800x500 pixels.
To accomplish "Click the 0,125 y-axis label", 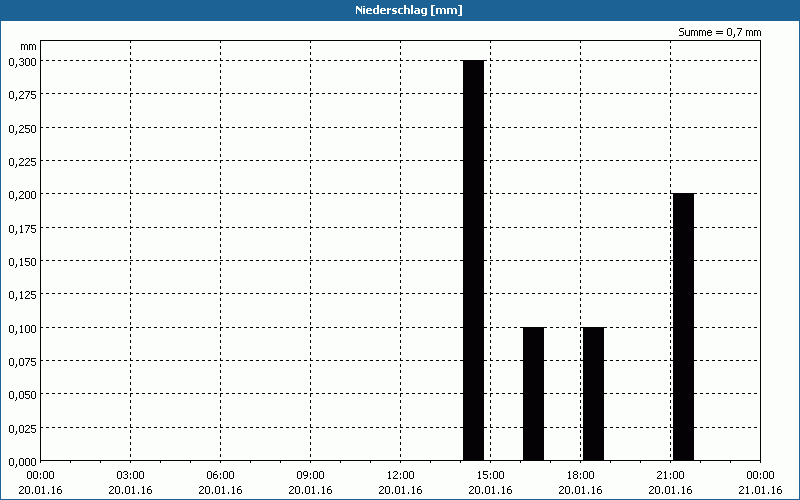I will pyautogui.click(x=22, y=295).
